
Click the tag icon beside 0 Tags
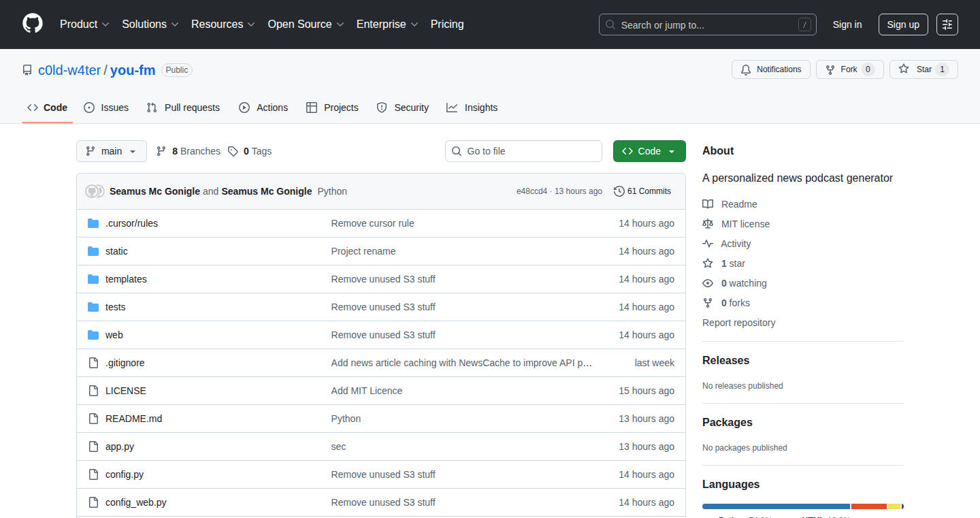[233, 151]
